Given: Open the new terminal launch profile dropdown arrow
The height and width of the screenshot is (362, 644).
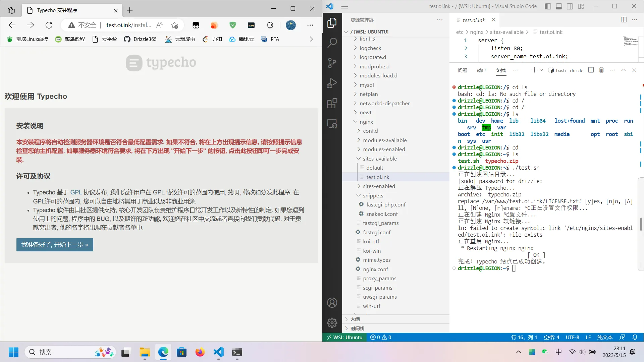Looking at the screenshot, I should point(541,70).
